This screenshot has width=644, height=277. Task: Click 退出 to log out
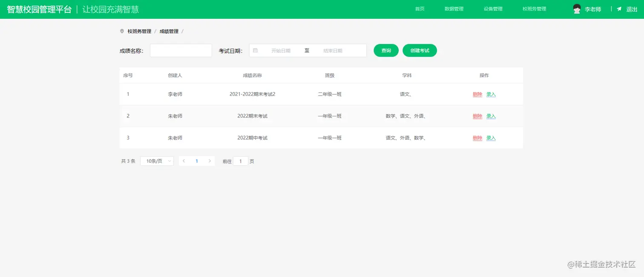pyautogui.click(x=632, y=9)
